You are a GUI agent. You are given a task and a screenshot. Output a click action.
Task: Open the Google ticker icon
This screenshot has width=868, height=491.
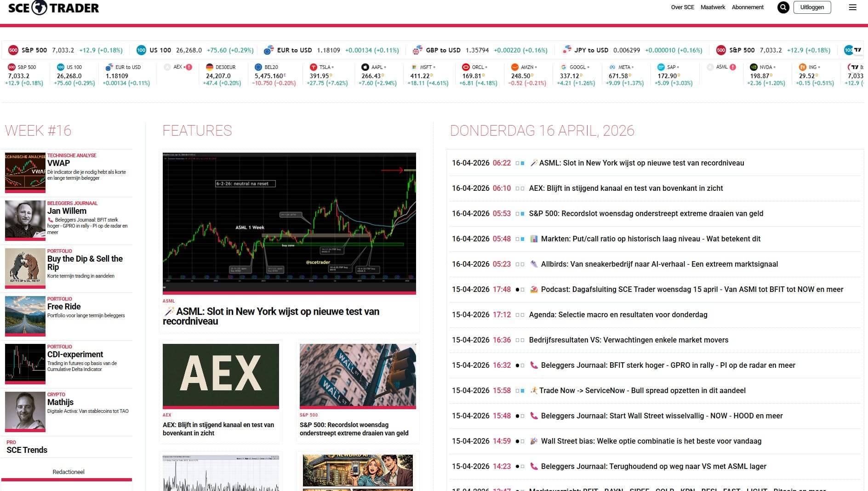(x=563, y=67)
